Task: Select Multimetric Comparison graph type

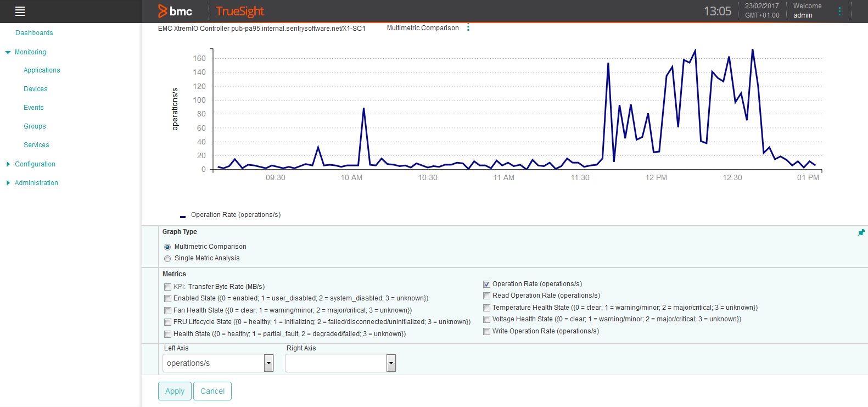Action: point(167,247)
